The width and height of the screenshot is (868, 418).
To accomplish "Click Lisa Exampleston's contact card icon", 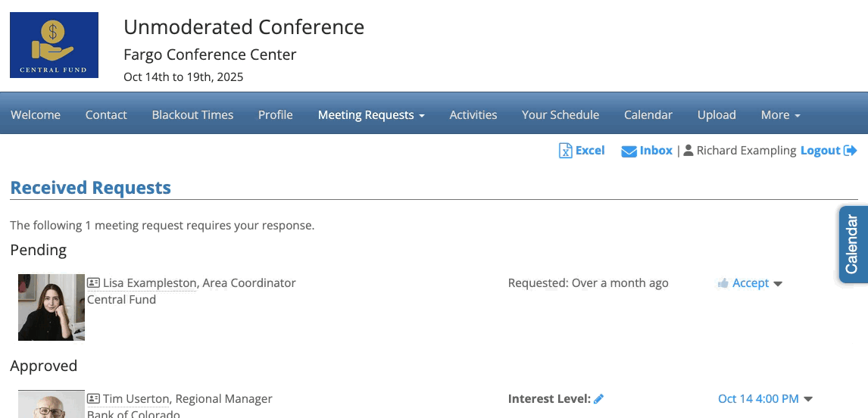I will 94,283.
